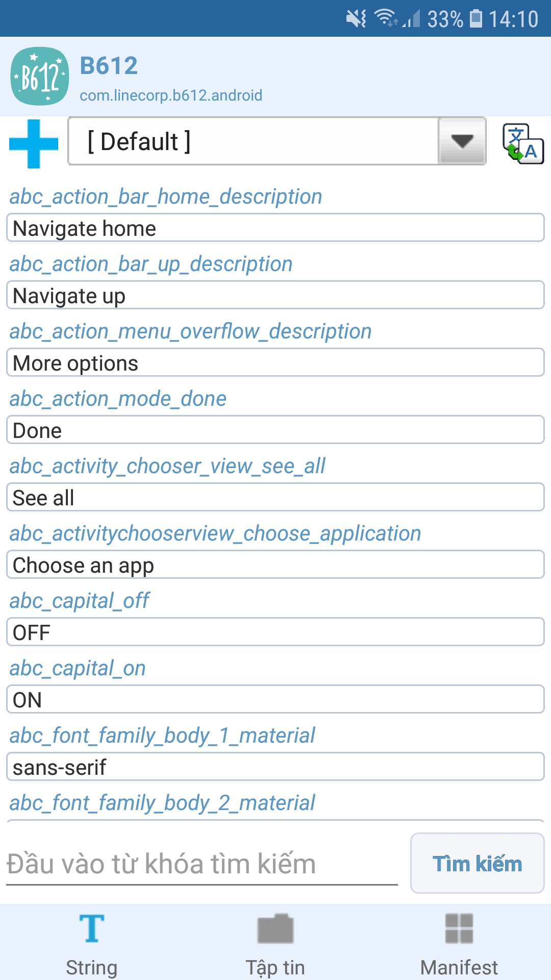Tap the com.linecorp.b612.android package name
Image resolution: width=551 pixels, height=980 pixels.
point(171,95)
